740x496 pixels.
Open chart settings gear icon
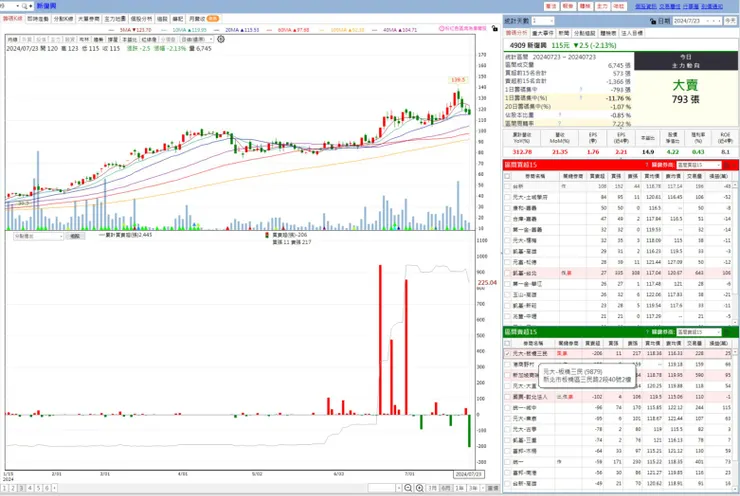coord(220,39)
